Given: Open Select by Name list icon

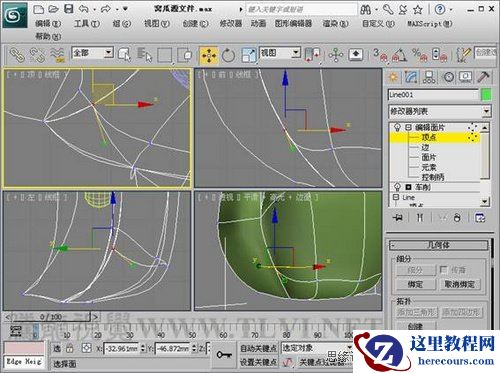Looking at the screenshot, I should pyautogui.click(x=144, y=55).
